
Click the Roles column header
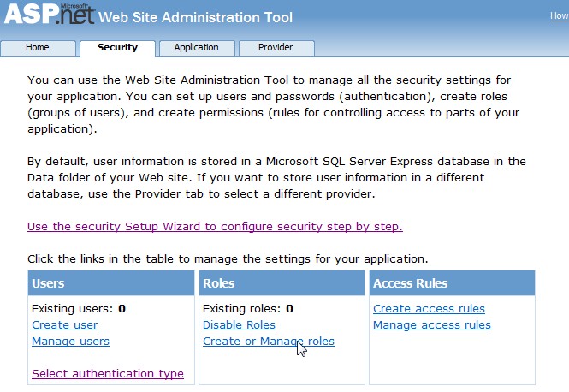click(282, 283)
